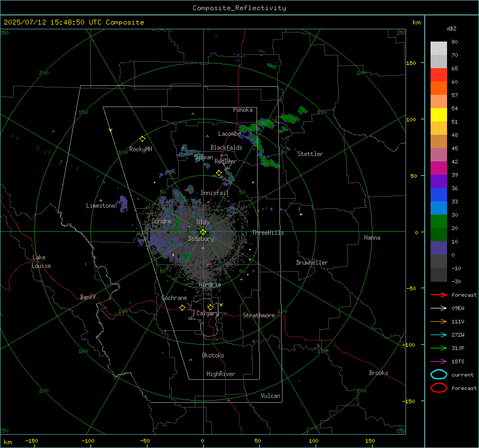The height and width of the screenshot is (448, 479).
Task: Click the dBZ legend heading
Action: [x=451, y=28]
